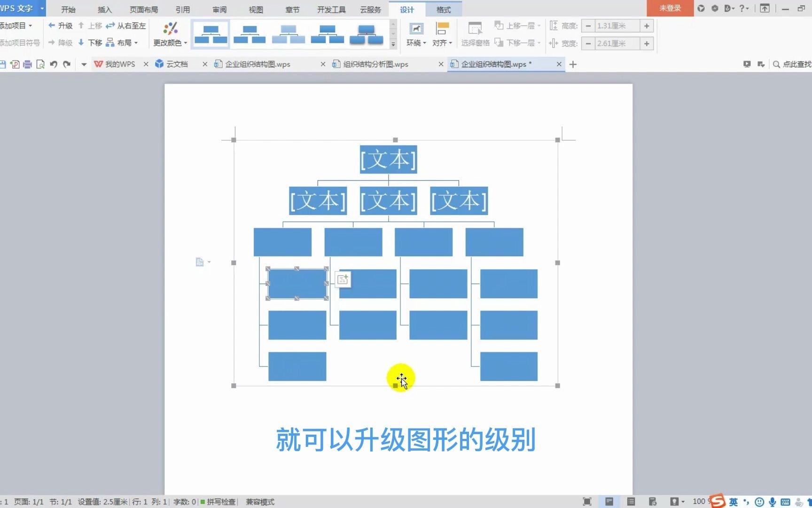Select the third light-blue SmartArt style thumbnail

[x=289, y=34]
